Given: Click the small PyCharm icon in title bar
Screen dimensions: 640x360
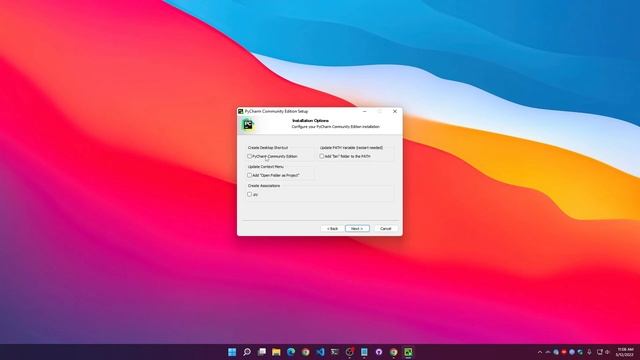Looking at the screenshot, I should coord(240,111).
